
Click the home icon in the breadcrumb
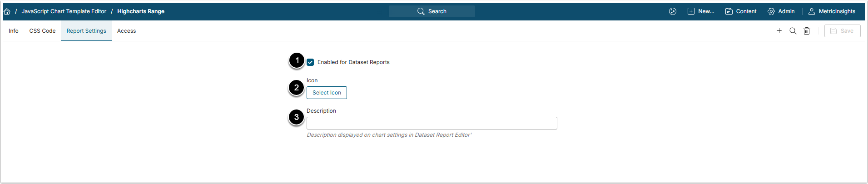(x=7, y=11)
